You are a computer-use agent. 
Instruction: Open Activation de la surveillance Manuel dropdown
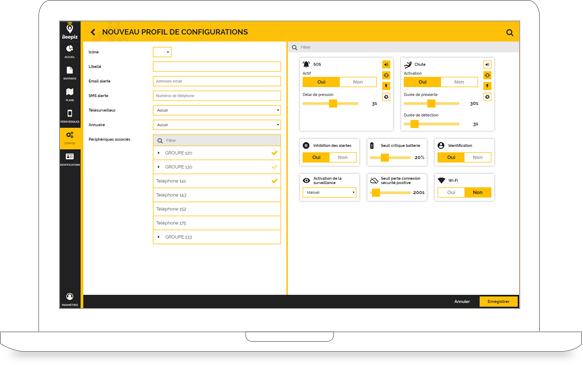[329, 193]
